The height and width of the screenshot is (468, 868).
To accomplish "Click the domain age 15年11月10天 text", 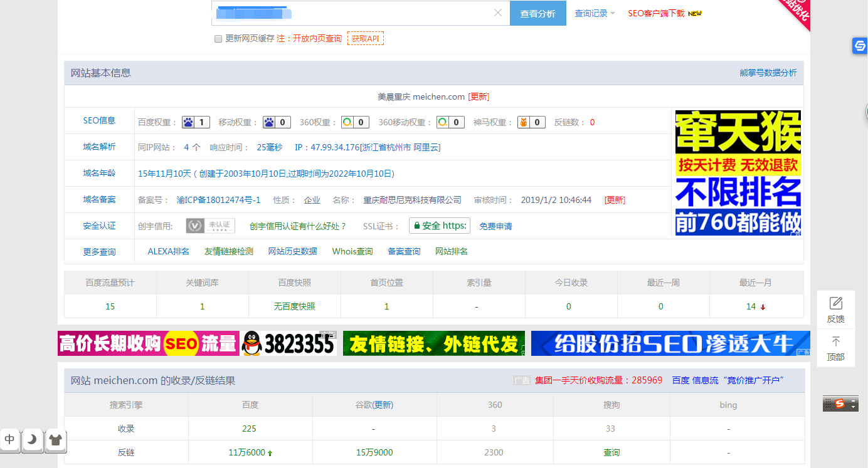I will point(164,174).
